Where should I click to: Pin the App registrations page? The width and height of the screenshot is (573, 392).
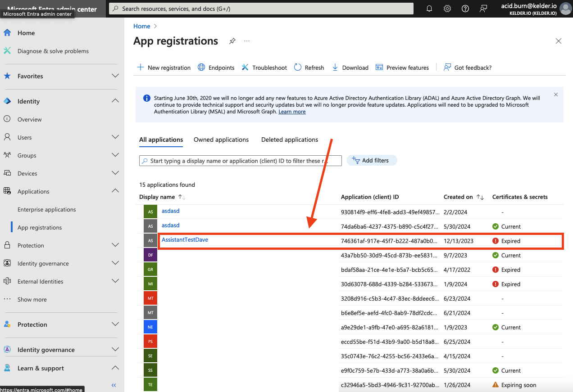pyautogui.click(x=232, y=41)
